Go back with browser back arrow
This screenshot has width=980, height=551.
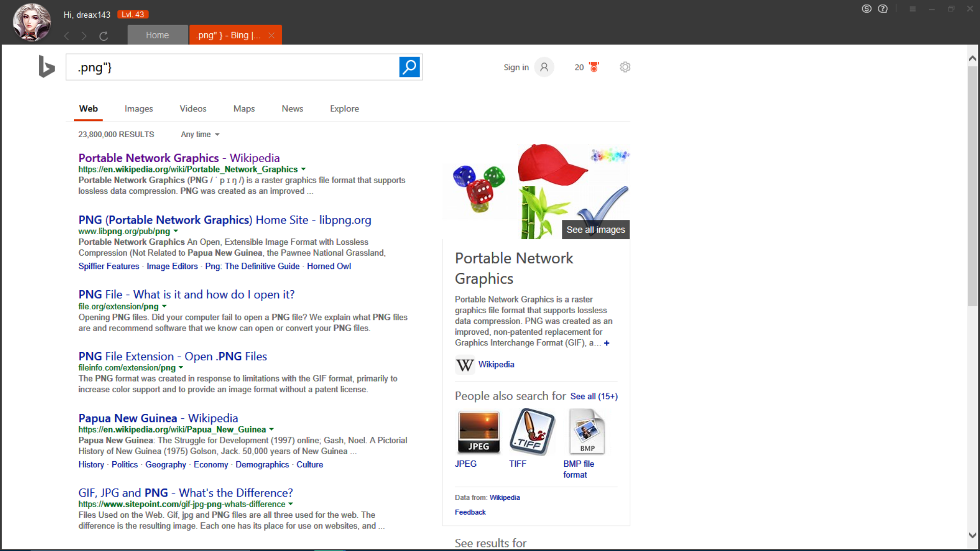tap(66, 36)
